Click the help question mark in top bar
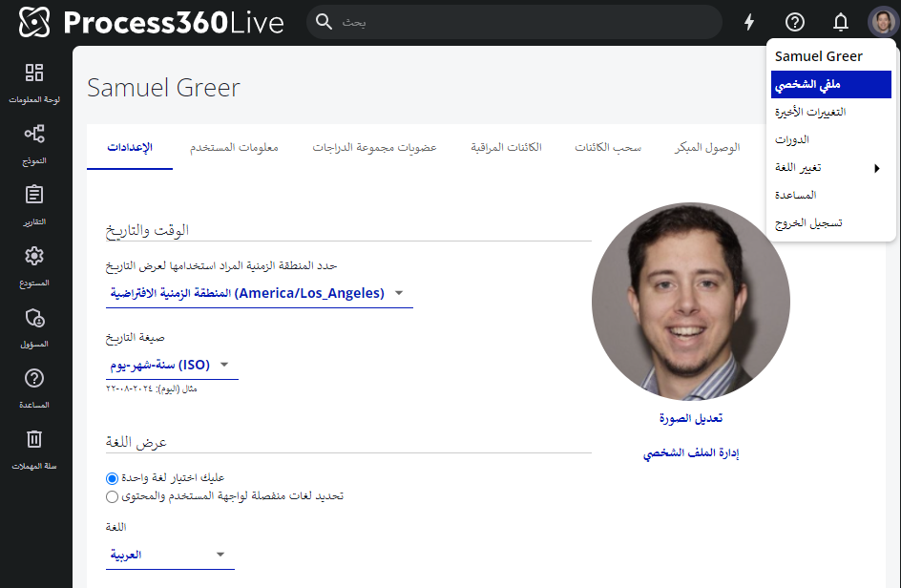Screen dimensions: 901x588 795,22
